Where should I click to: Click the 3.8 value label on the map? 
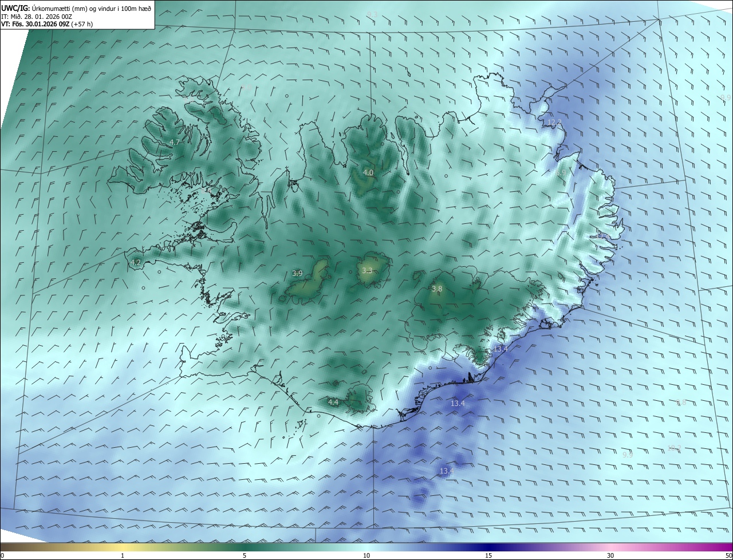pyautogui.click(x=437, y=289)
